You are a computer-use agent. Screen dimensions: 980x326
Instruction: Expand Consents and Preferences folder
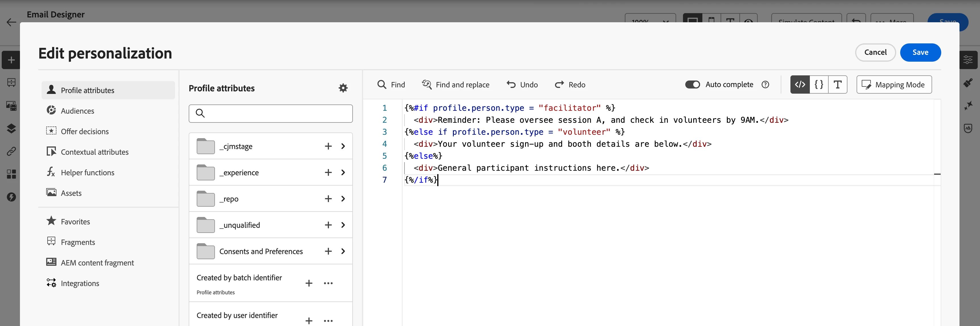[x=343, y=251]
